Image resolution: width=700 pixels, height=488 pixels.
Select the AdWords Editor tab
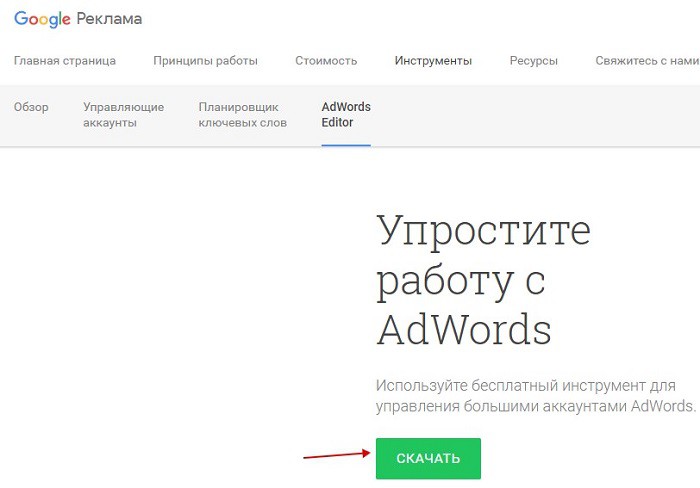(x=346, y=115)
